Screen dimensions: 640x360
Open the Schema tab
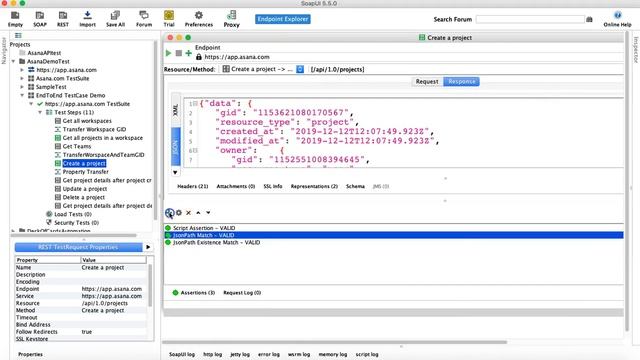tap(355, 186)
